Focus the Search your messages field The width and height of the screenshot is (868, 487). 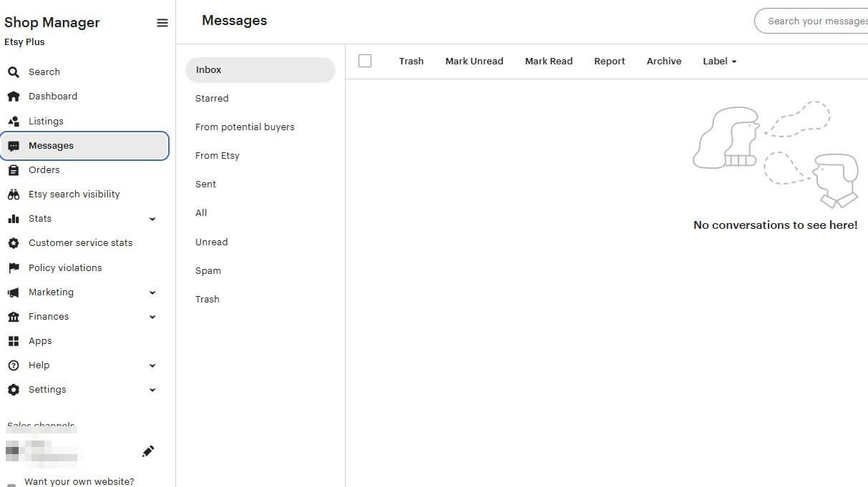pos(811,21)
